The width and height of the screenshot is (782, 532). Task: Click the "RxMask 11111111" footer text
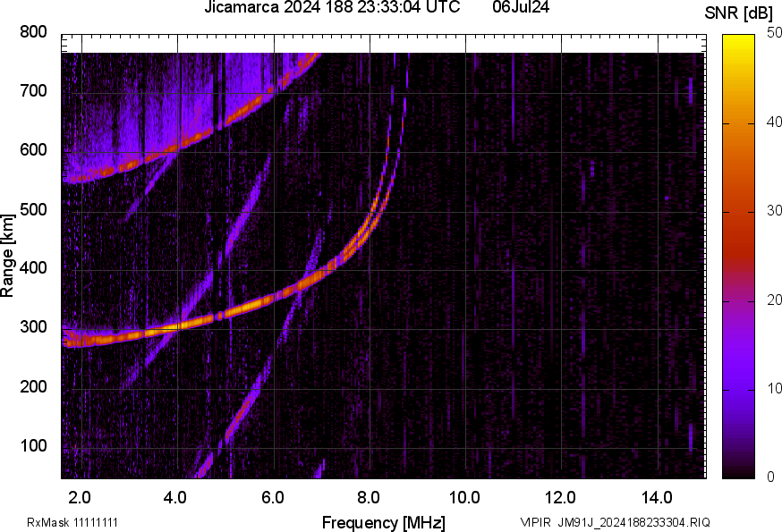coord(72,522)
